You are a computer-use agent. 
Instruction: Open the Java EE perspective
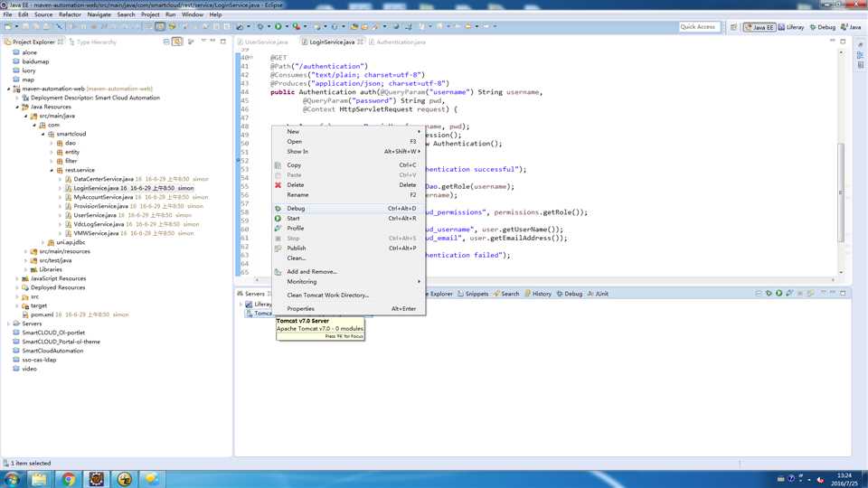(x=759, y=26)
